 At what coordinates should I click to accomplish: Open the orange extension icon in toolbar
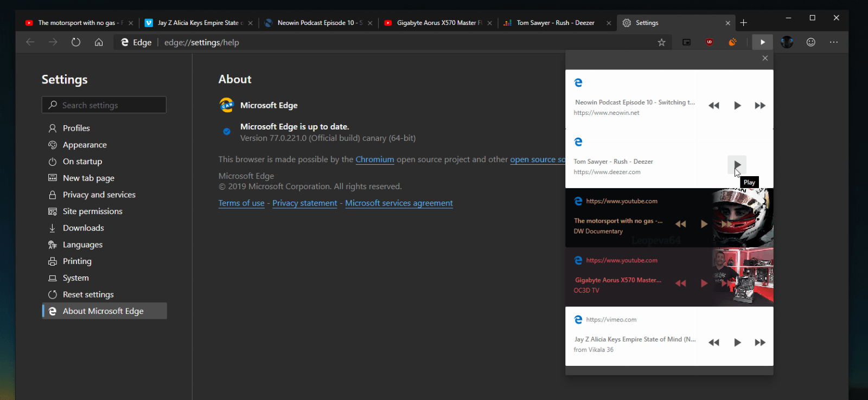tap(732, 42)
